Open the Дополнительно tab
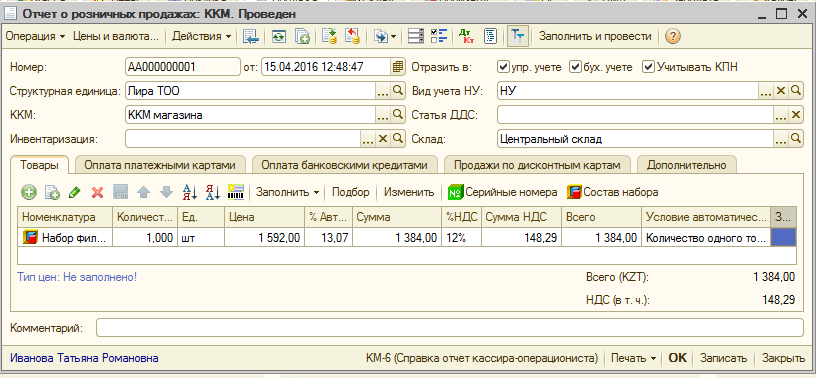Image resolution: width=816 pixels, height=378 pixels. pos(686,165)
